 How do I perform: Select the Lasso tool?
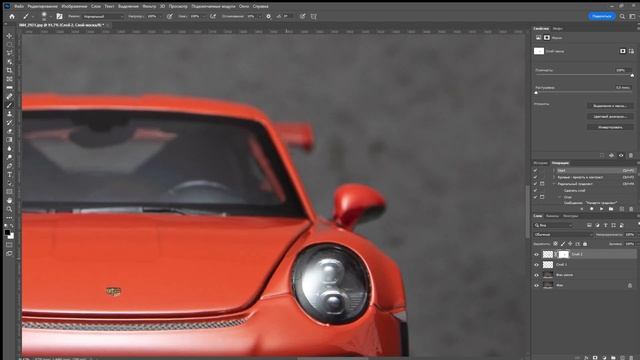9,53
